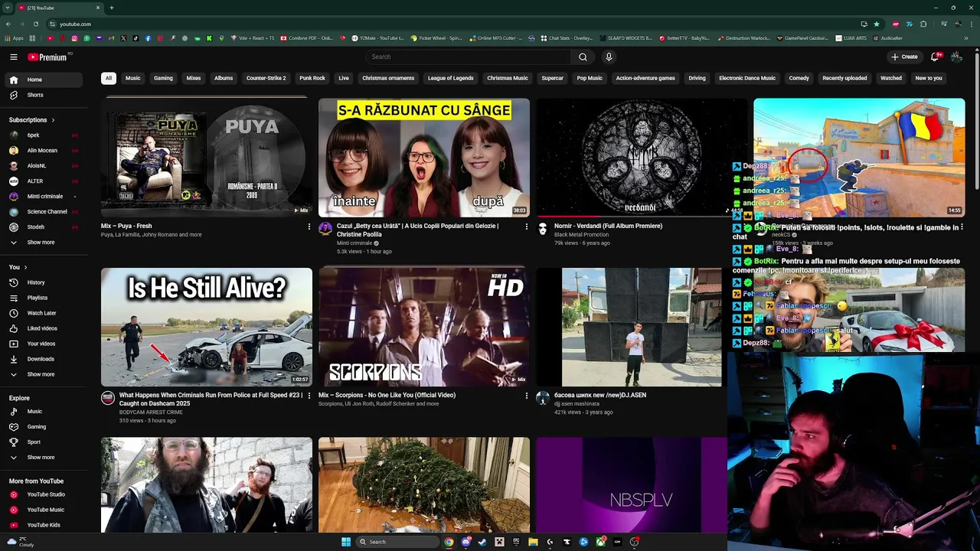
Task: Expand Show more under Subscriptions
Action: (41, 243)
